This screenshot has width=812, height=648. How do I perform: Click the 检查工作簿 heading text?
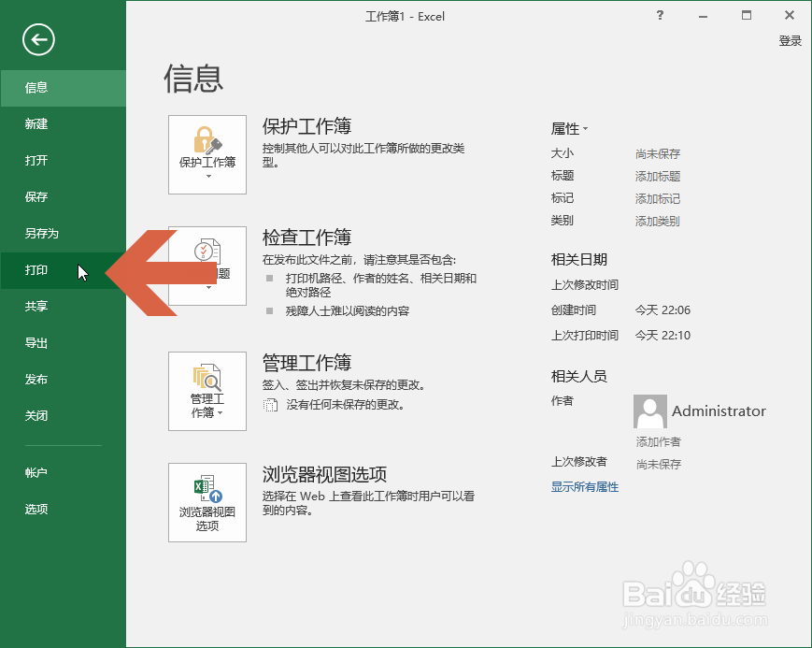pyautogui.click(x=306, y=238)
